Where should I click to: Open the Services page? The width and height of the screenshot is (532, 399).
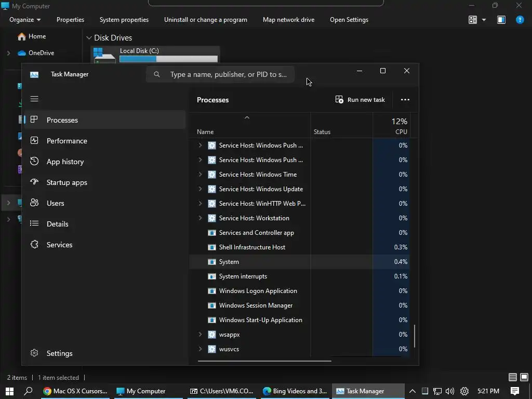pyautogui.click(x=105, y=244)
